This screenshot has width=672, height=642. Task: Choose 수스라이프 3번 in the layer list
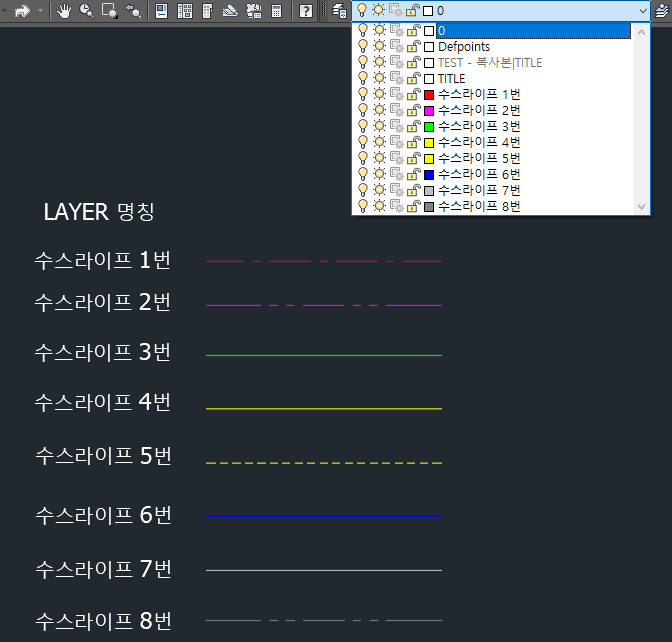[x=479, y=126]
